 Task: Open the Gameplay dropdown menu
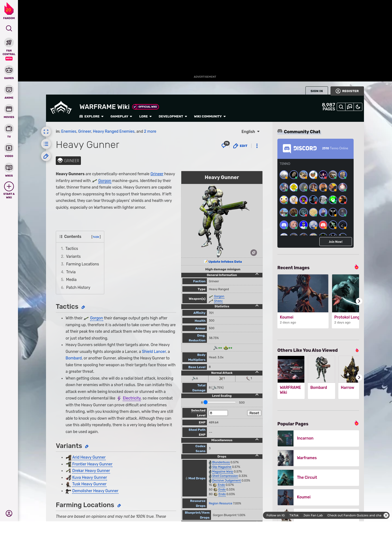point(121,116)
